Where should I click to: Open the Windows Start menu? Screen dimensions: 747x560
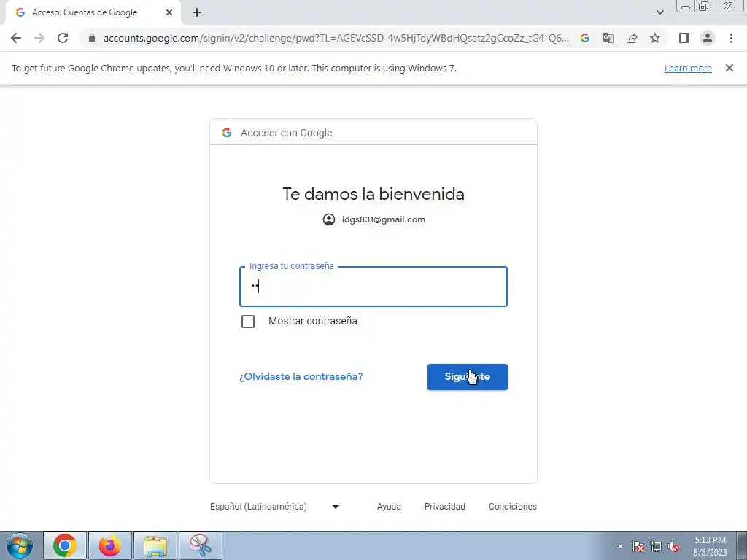tap(20, 545)
